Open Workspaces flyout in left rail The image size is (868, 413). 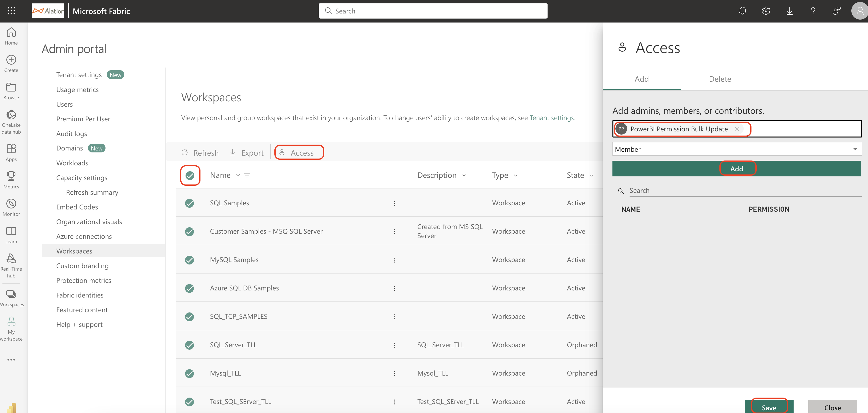(11, 298)
